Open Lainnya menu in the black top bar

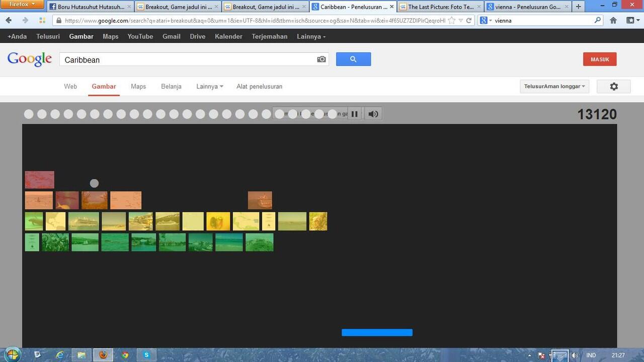click(311, 37)
